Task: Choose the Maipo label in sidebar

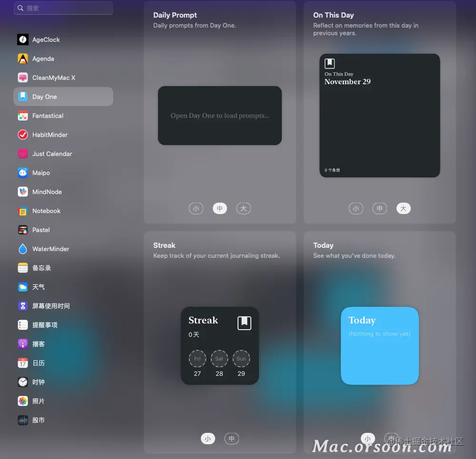Action: [x=41, y=173]
